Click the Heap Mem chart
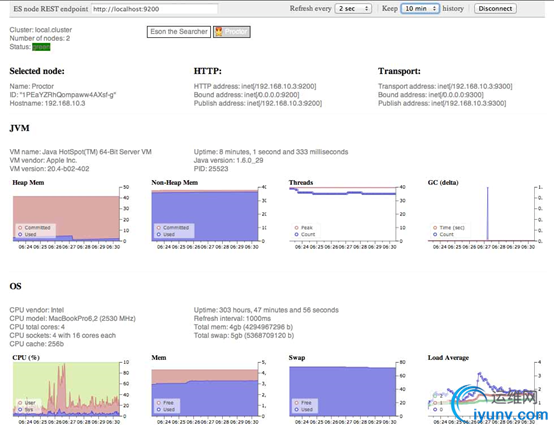The height and width of the screenshot is (431, 554). click(x=66, y=214)
